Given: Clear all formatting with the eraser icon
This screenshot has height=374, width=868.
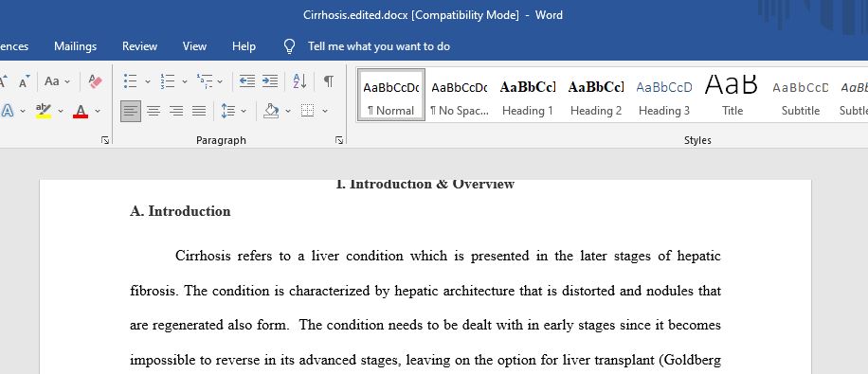Looking at the screenshot, I should (x=95, y=81).
